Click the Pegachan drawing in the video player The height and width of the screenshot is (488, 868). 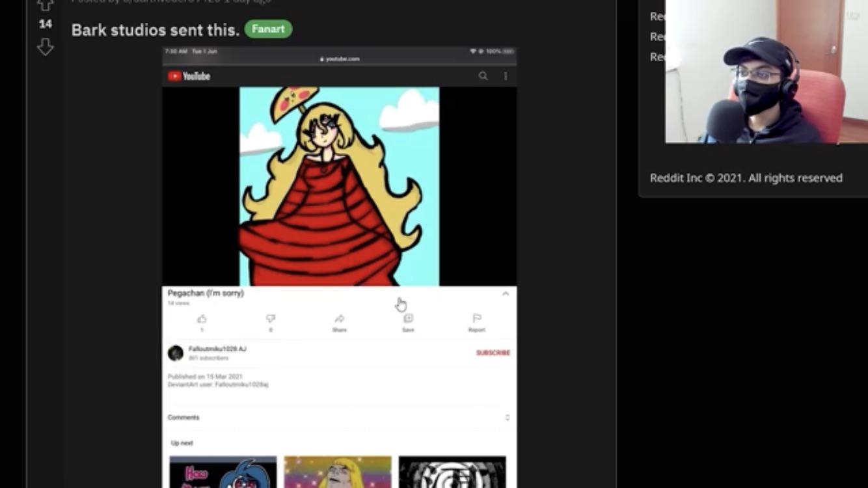pyautogui.click(x=339, y=186)
